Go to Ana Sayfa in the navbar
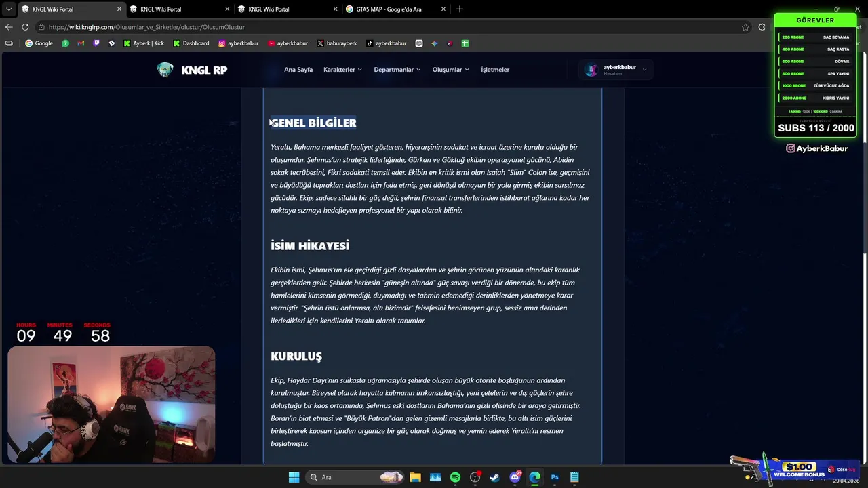The height and width of the screenshot is (488, 868). coord(298,70)
